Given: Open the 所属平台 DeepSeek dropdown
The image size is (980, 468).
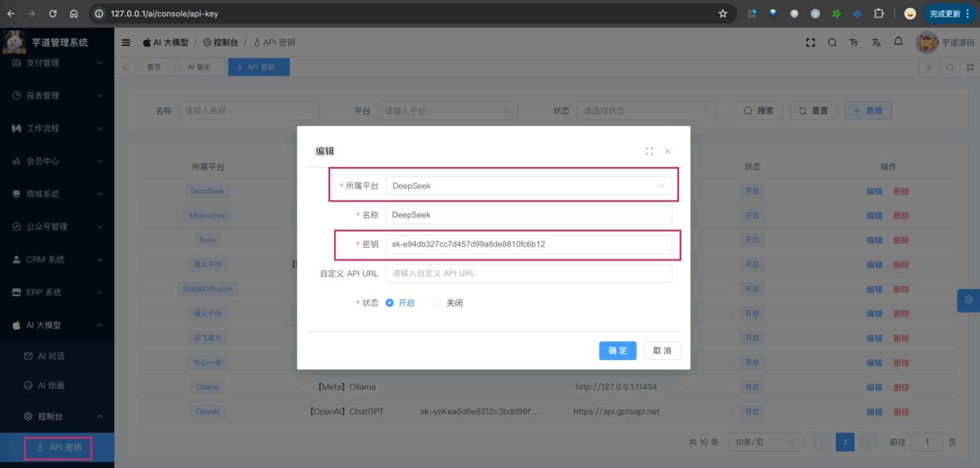Looking at the screenshot, I should 528,186.
